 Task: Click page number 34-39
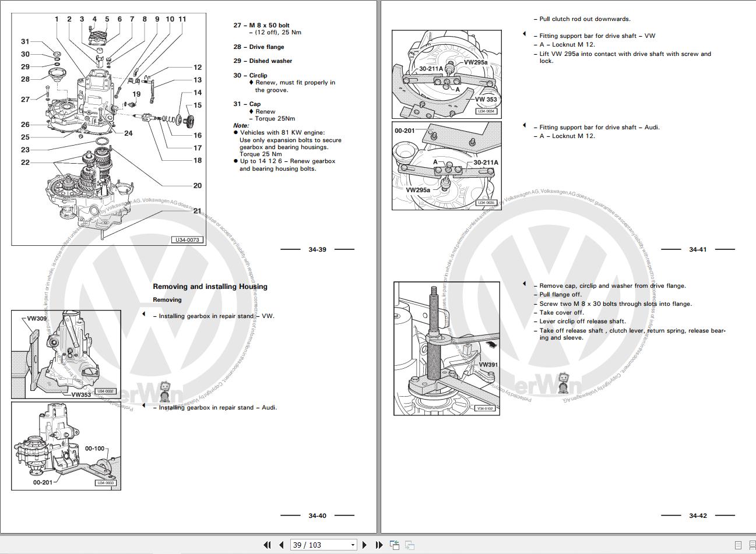pos(317,249)
